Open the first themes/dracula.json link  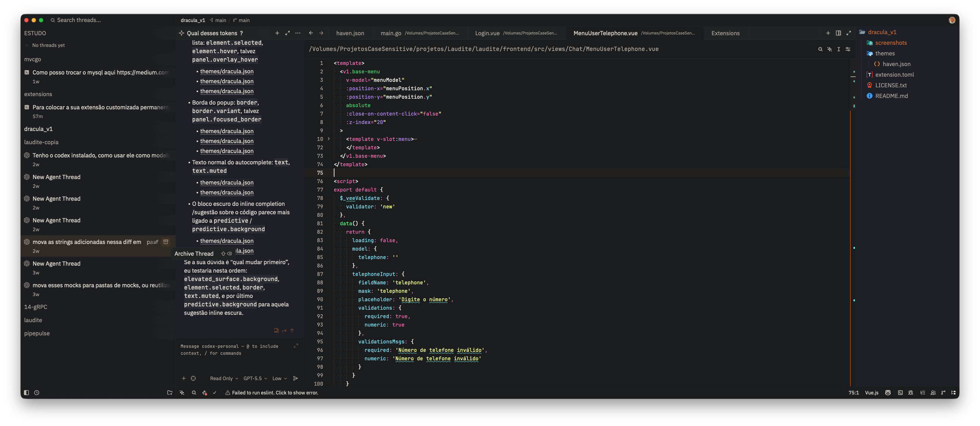click(227, 71)
